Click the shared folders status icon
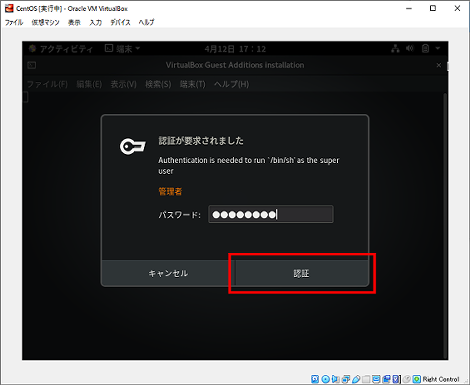 pos(366,379)
